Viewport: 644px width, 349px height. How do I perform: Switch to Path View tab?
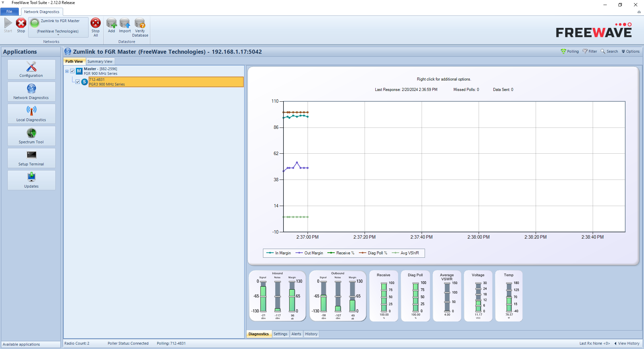(x=74, y=61)
